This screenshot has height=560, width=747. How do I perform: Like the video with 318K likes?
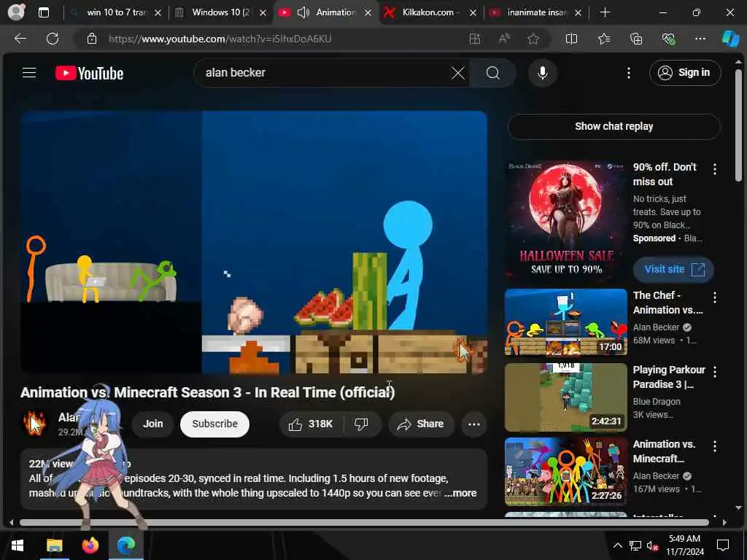pyautogui.click(x=311, y=424)
